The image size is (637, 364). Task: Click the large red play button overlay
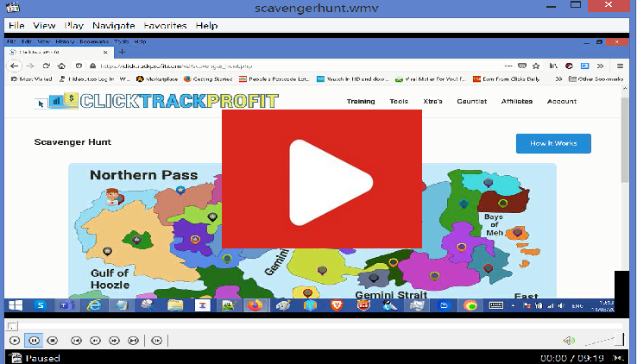coord(322,179)
